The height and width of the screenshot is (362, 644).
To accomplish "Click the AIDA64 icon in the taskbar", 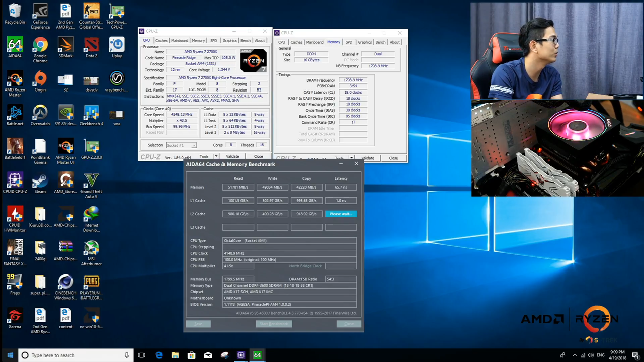I will coord(257,355).
